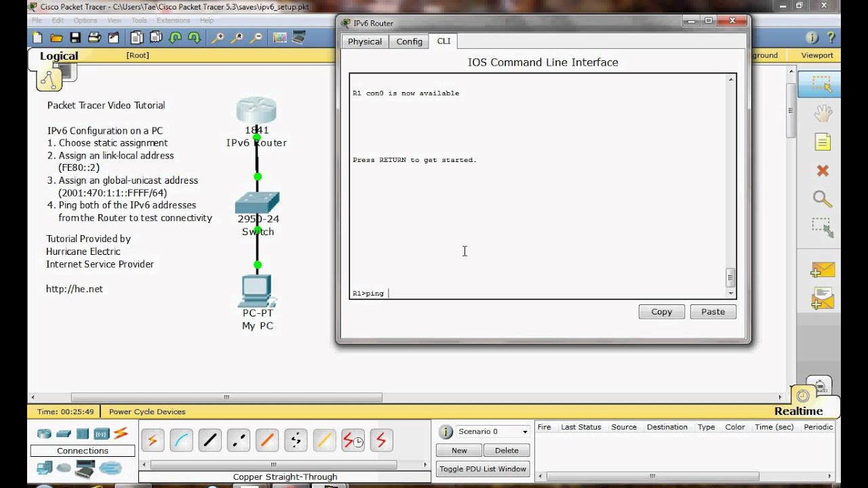Zoom out with the minus magnifier
The image size is (868, 488).
pyautogui.click(x=256, y=38)
